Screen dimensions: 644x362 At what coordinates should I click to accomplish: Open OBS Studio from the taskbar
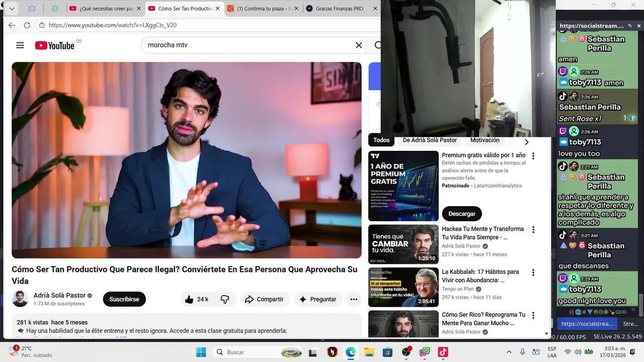(406, 352)
